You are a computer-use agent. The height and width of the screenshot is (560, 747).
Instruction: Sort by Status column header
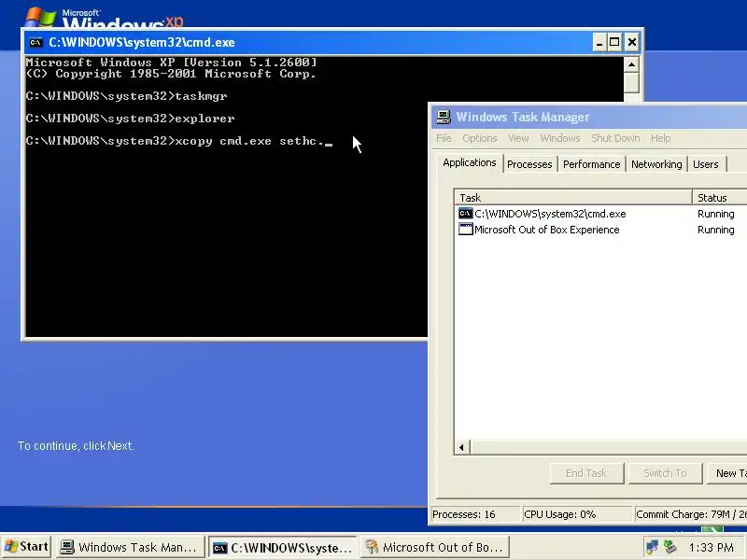tap(719, 197)
